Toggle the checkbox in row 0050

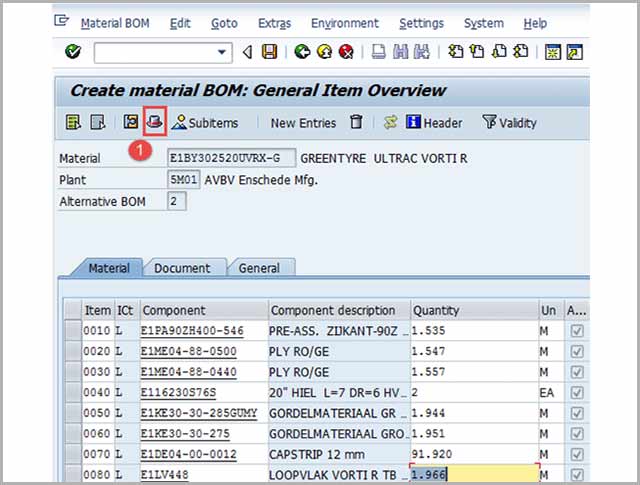pos(577,413)
